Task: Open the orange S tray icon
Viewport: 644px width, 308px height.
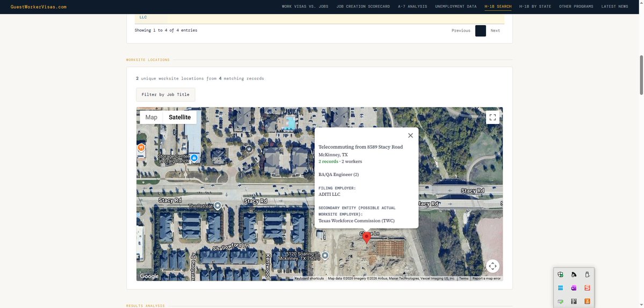Action: point(587,302)
